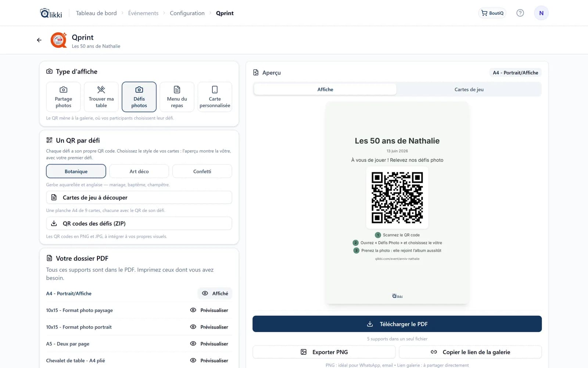Screen dimensions: 588x368
Task: Click the QR icon beside Un QR par défi
Action: tap(49, 140)
